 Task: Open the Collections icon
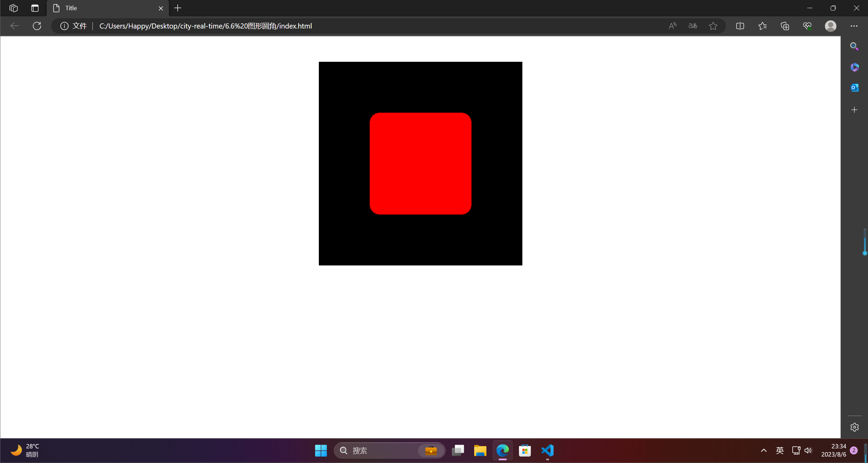click(785, 26)
